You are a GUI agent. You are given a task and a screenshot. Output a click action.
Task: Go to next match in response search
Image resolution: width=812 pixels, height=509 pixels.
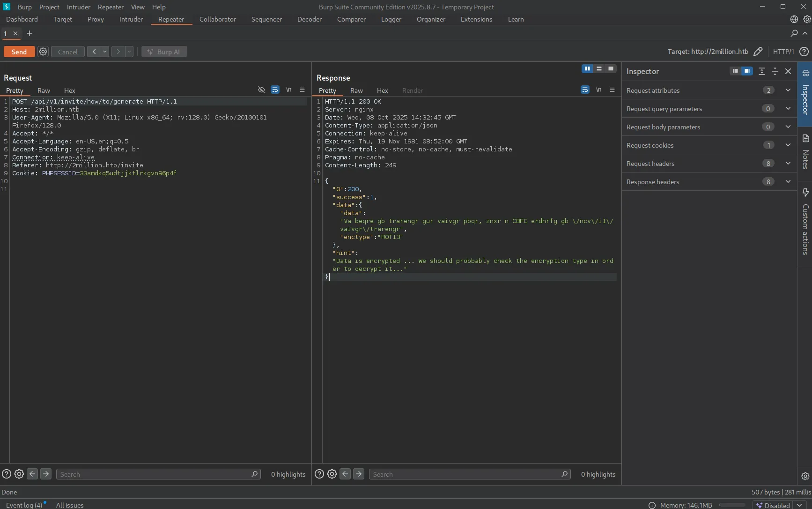(x=359, y=474)
